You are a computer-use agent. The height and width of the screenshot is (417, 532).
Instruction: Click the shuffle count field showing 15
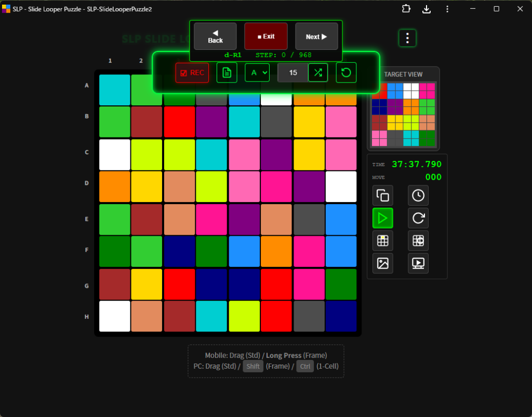292,73
